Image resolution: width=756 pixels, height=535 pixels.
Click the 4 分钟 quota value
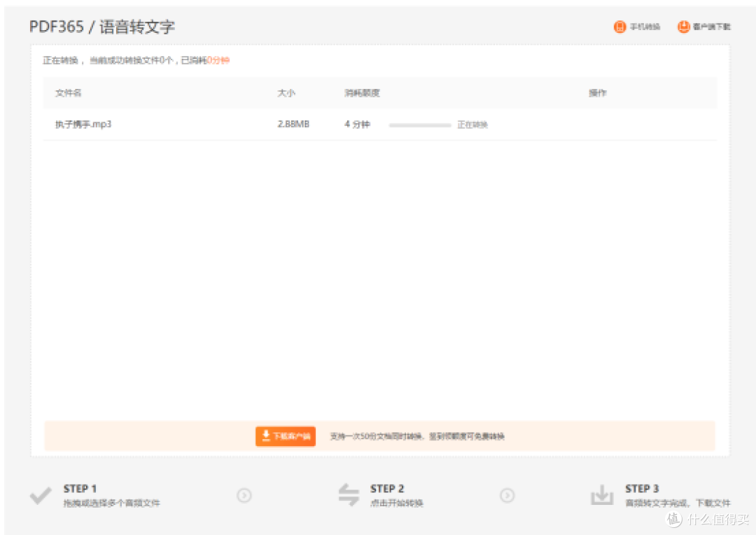[x=357, y=125]
